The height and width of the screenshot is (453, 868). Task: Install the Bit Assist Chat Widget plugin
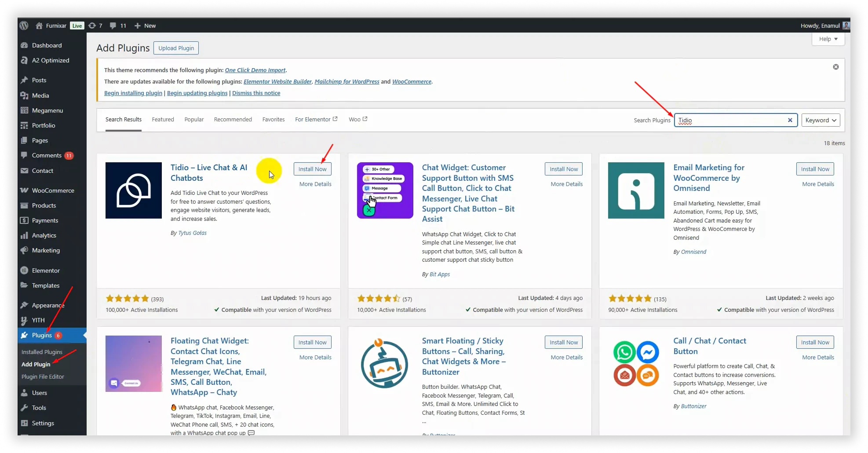[564, 169]
